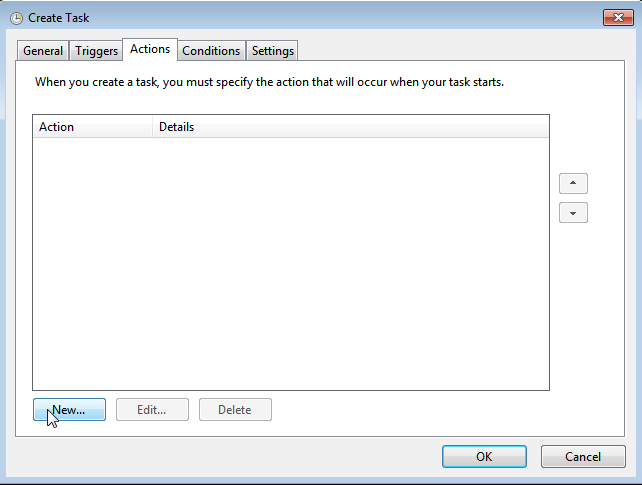Go to the Conditions tab
The width and height of the screenshot is (642, 485).
click(211, 51)
